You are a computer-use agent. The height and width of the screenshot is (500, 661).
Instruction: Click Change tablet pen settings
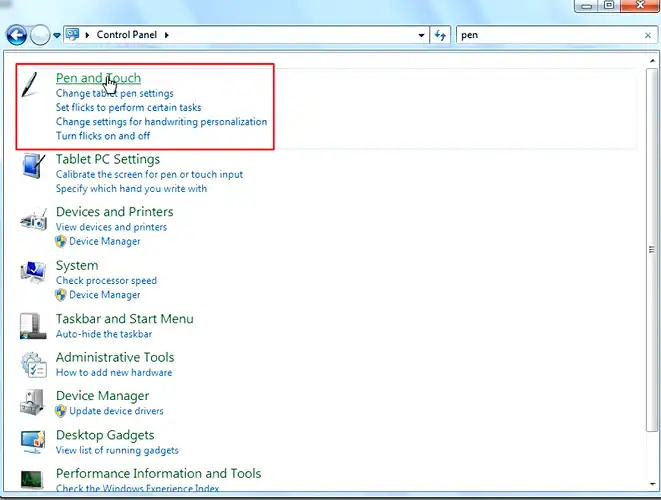coord(115,93)
